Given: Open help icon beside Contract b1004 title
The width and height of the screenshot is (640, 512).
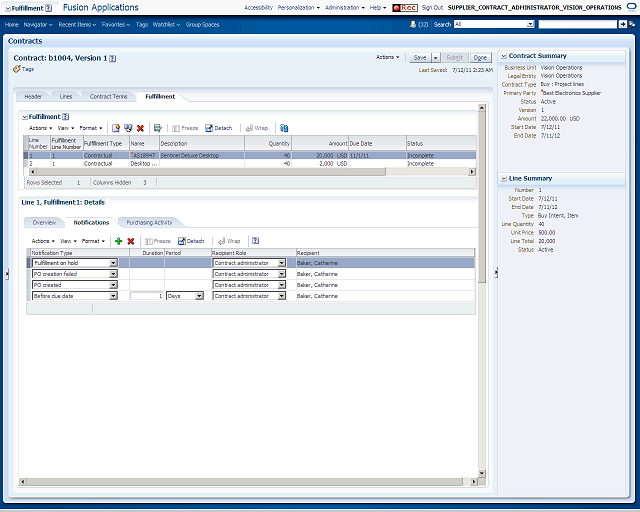Looking at the screenshot, I should pos(113,58).
